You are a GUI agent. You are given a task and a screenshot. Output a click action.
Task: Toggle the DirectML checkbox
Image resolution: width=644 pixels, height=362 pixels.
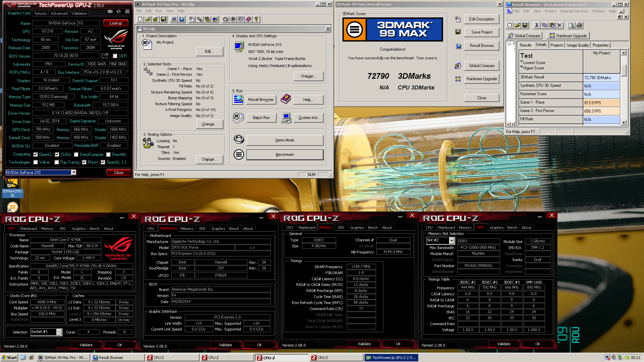pyautogui.click(x=108, y=155)
